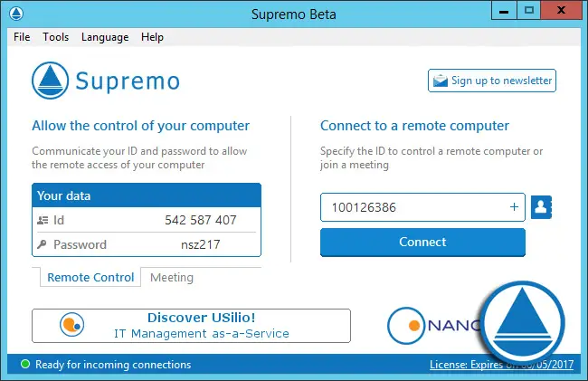
Task: Click the newsletter envelope icon
Action: click(x=441, y=81)
